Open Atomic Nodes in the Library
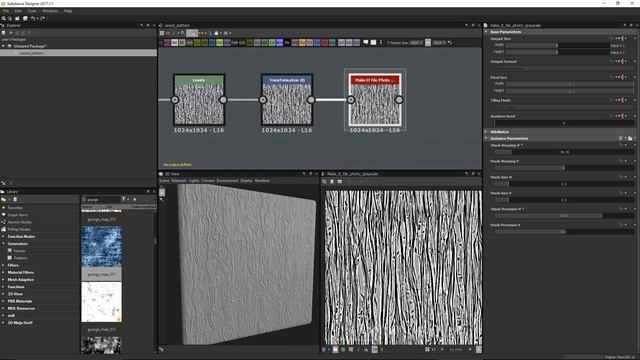Viewport: 640px width, 360px height. [x=19, y=222]
